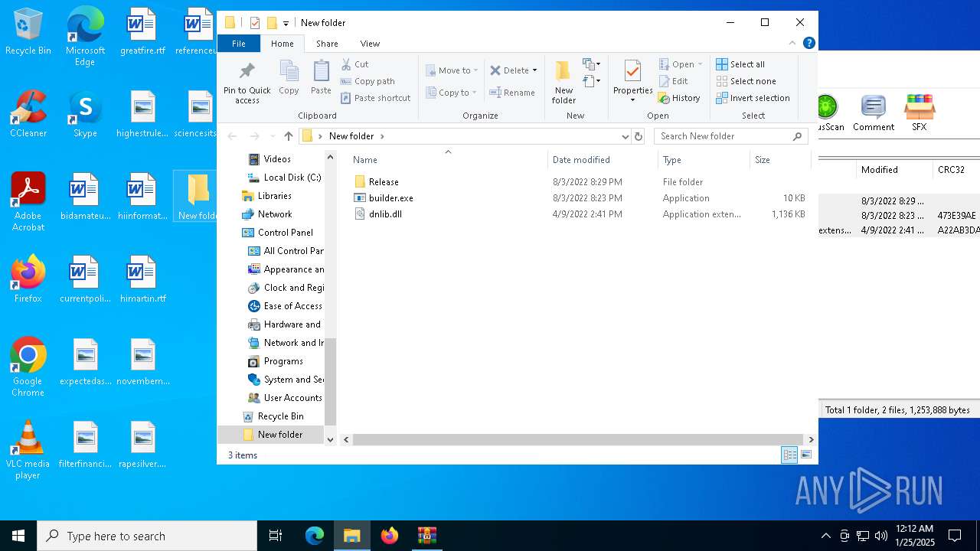Open the notification center icon
Screen dimensions: 980x551
pos(955,536)
